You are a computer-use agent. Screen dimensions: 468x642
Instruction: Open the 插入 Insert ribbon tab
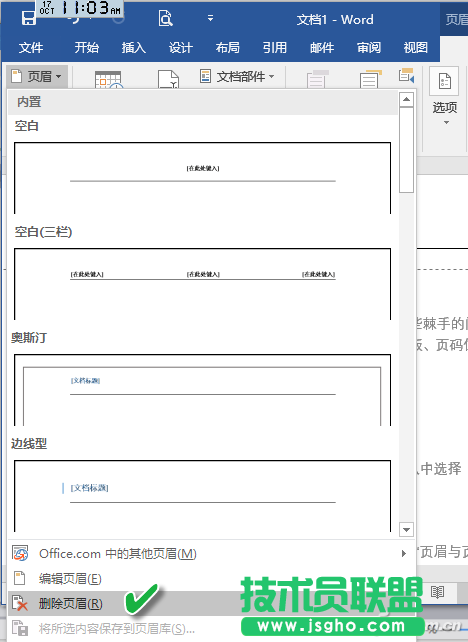(x=133, y=47)
